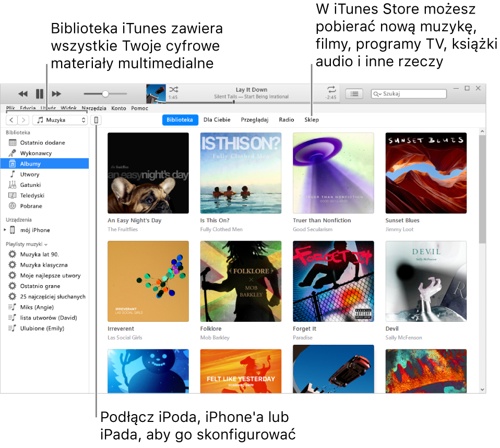Adjust the volume slider
The image size is (500, 448).
pyautogui.click(x=104, y=93)
